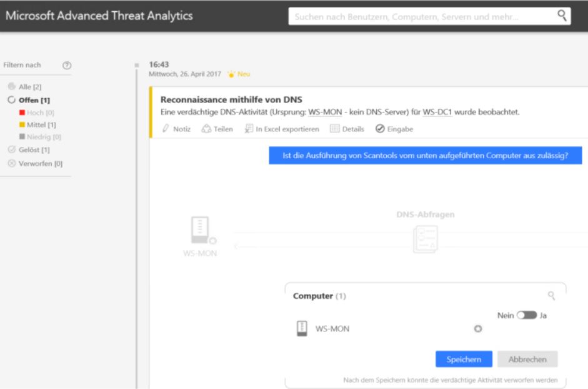Show Gelöst [1] activities
The width and height of the screenshot is (588, 389).
[x=29, y=150]
